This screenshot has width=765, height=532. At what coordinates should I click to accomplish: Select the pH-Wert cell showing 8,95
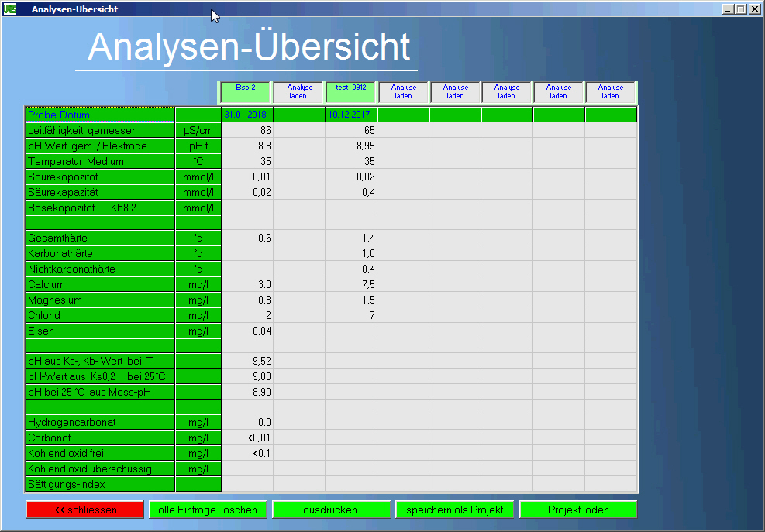click(351, 146)
